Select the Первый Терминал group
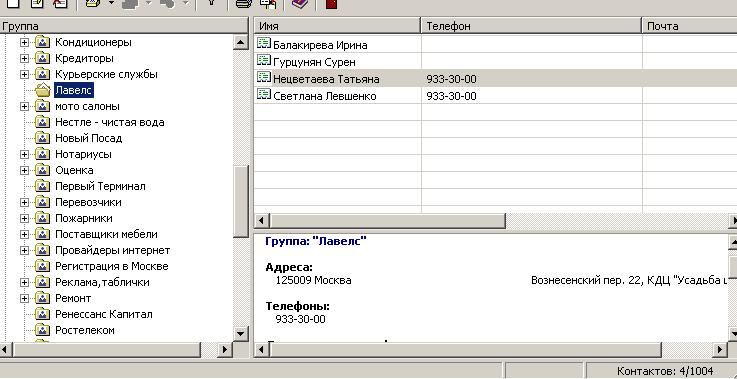The width and height of the screenshot is (737, 379). click(100, 186)
